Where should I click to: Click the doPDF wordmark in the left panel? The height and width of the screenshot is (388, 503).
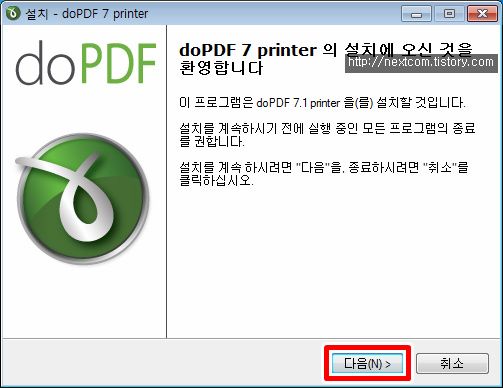click(x=86, y=63)
